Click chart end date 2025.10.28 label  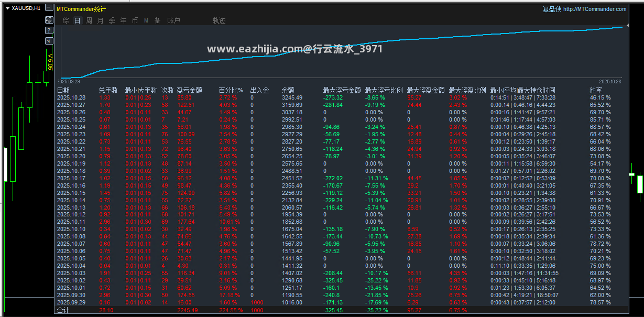point(610,82)
